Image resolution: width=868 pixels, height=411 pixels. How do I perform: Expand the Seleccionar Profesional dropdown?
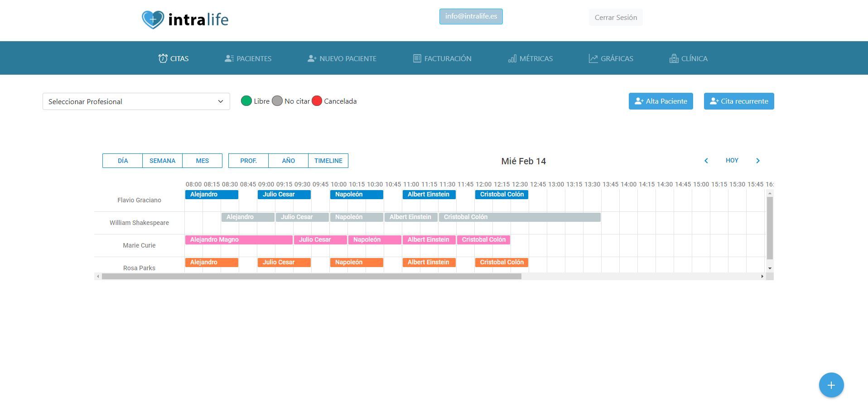click(x=136, y=101)
